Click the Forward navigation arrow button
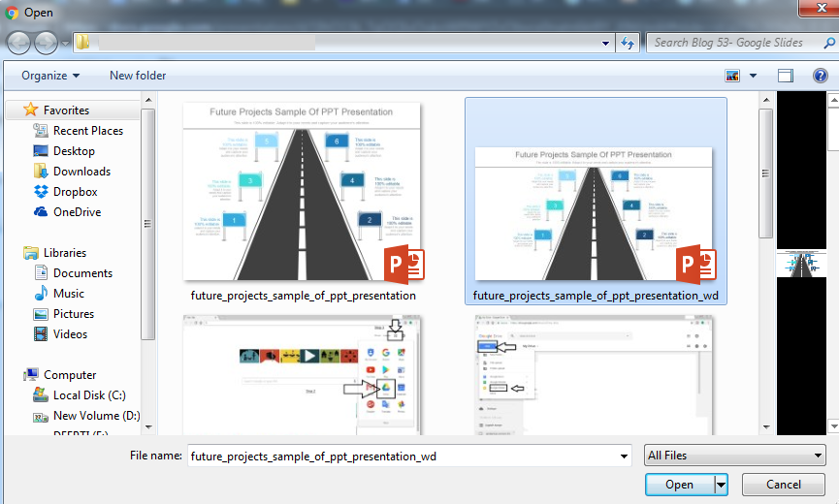The image size is (839, 504). [x=46, y=43]
